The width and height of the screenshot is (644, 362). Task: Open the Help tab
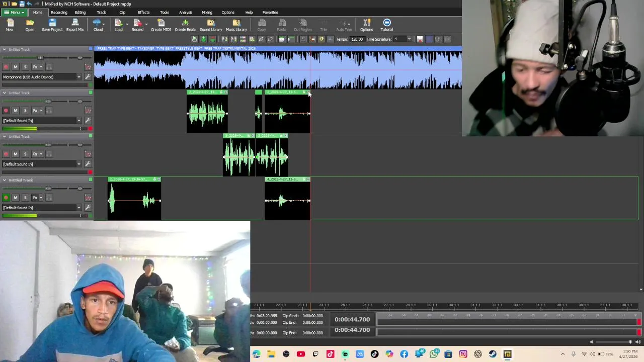click(249, 13)
